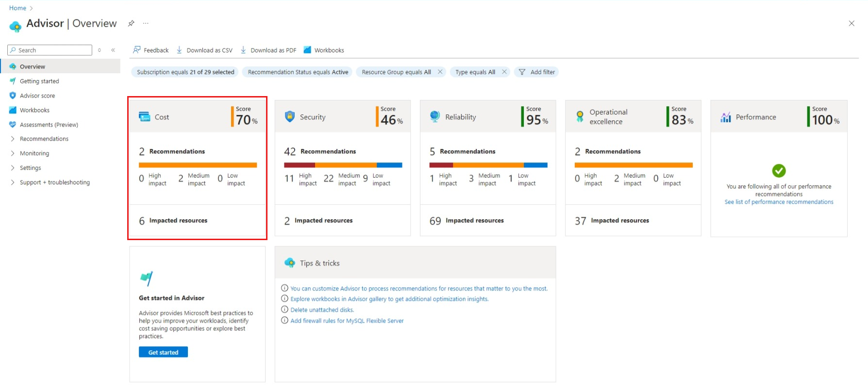Click the flag icon in the Get started card
Viewport: 868px width, 391px height.
tap(146, 278)
